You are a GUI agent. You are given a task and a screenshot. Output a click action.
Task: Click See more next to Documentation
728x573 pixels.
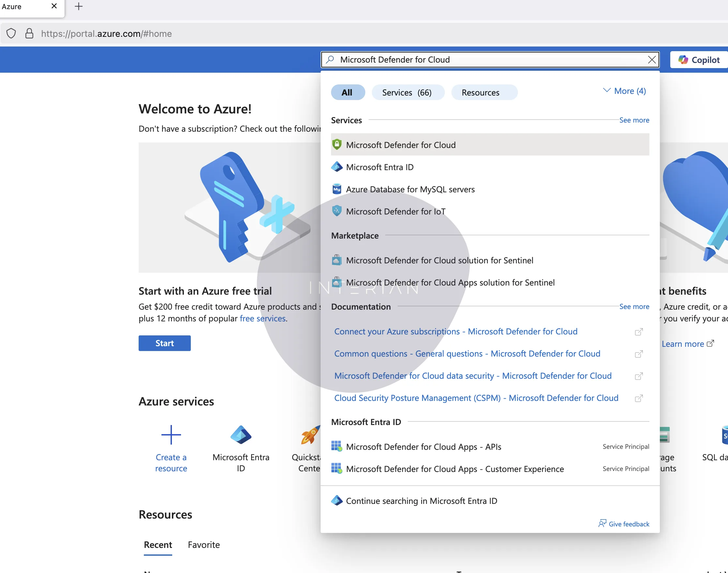[x=634, y=306]
